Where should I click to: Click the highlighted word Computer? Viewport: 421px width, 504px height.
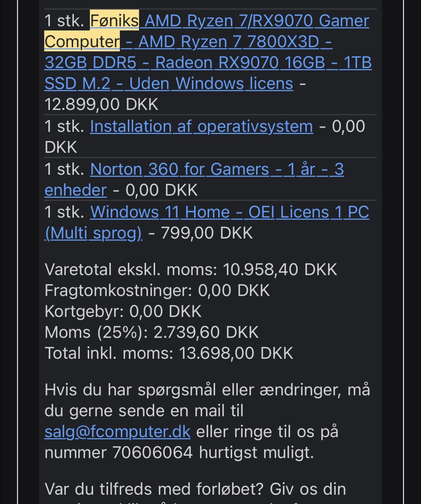pyautogui.click(x=82, y=42)
